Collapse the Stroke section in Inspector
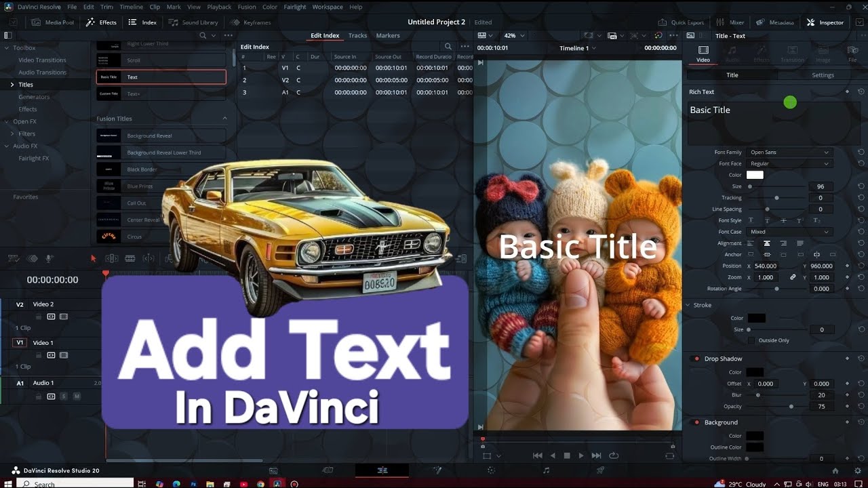 [688, 305]
